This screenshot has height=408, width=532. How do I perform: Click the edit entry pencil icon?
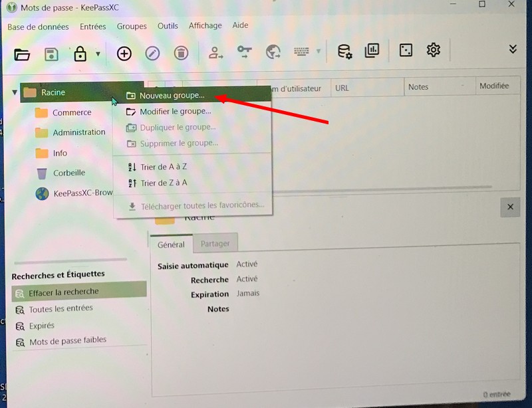click(x=152, y=53)
